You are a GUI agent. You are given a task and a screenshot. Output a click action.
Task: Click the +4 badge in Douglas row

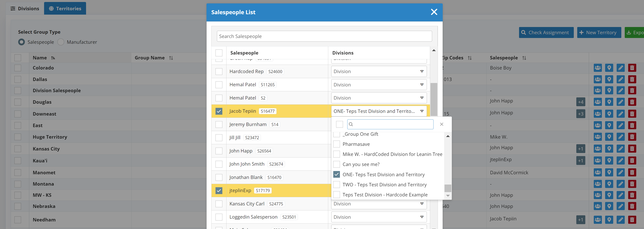580,102
